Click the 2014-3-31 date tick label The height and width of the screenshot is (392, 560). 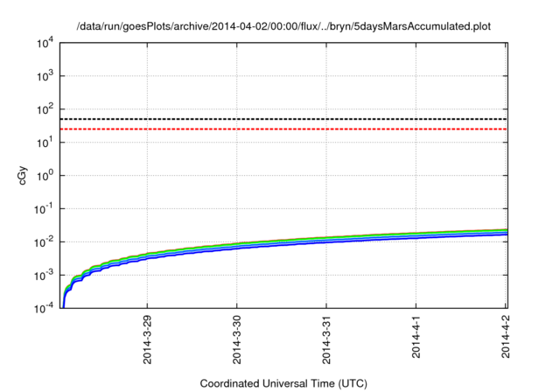[326, 339]
